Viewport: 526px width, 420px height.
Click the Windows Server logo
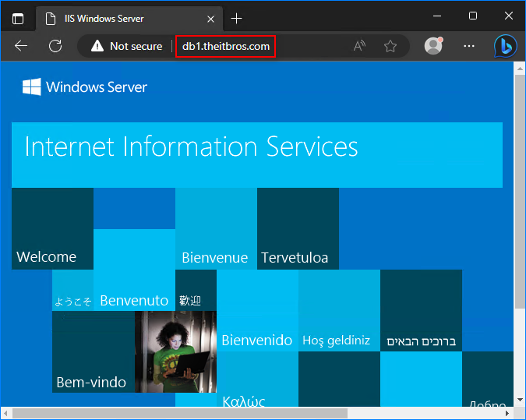[84, 87]
